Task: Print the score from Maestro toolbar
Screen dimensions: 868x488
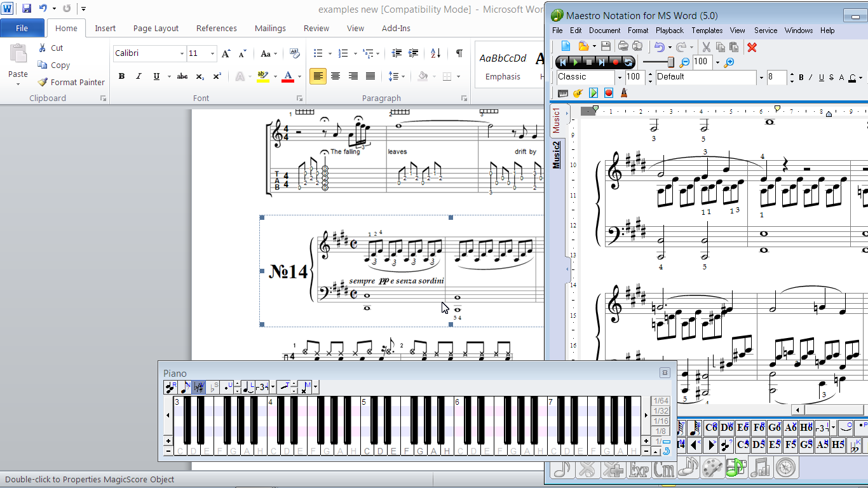Action: coord(623,46)
